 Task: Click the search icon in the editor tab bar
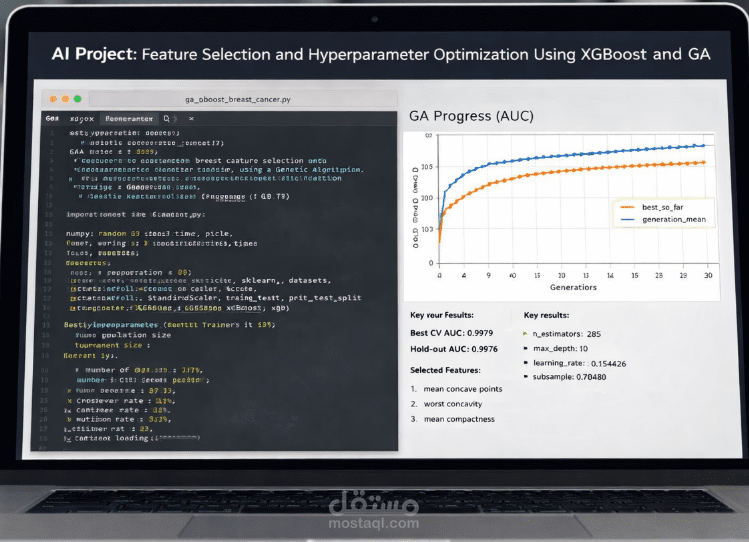pos(166,118)
